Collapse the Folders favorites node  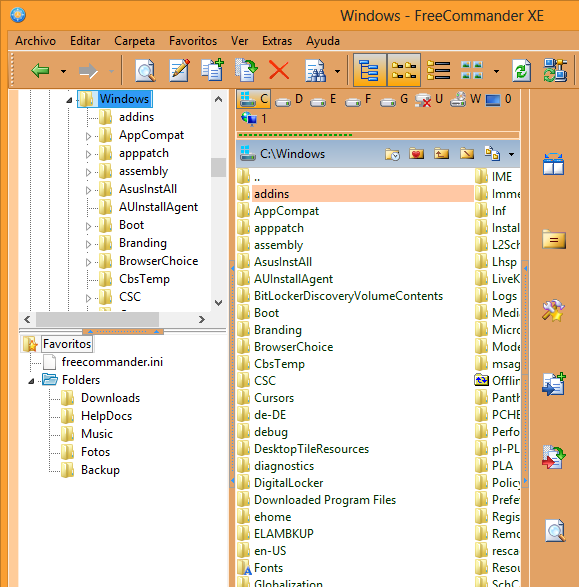(31, 381)
